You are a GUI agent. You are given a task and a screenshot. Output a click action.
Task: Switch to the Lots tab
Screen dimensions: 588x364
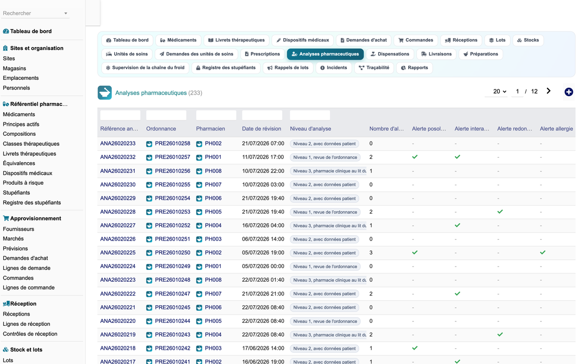tap(497, 40)
